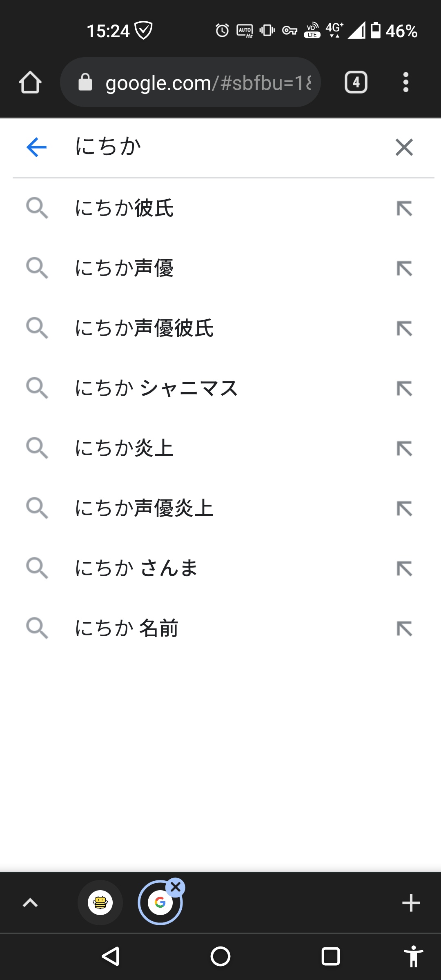Insert にちか声優 suggestion using its arrow
This screenshot has height=980, width=441.
[404, 268]
